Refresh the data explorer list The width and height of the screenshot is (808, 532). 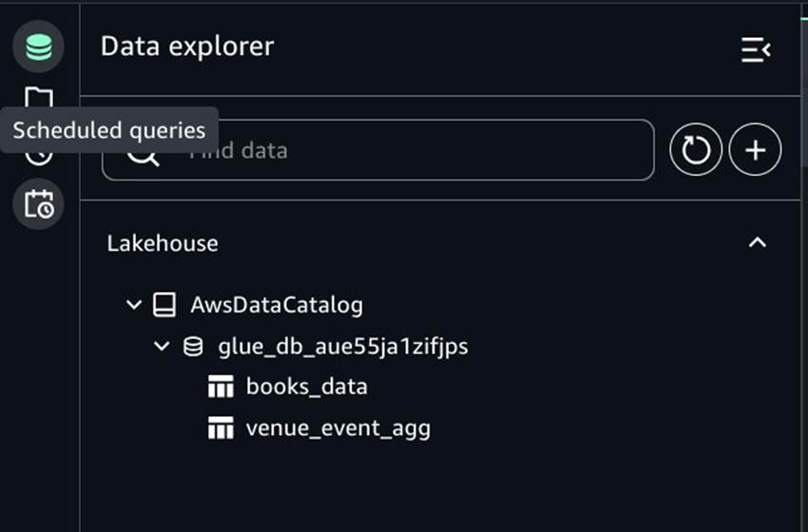pyautogui.click(x=696, y=150)
